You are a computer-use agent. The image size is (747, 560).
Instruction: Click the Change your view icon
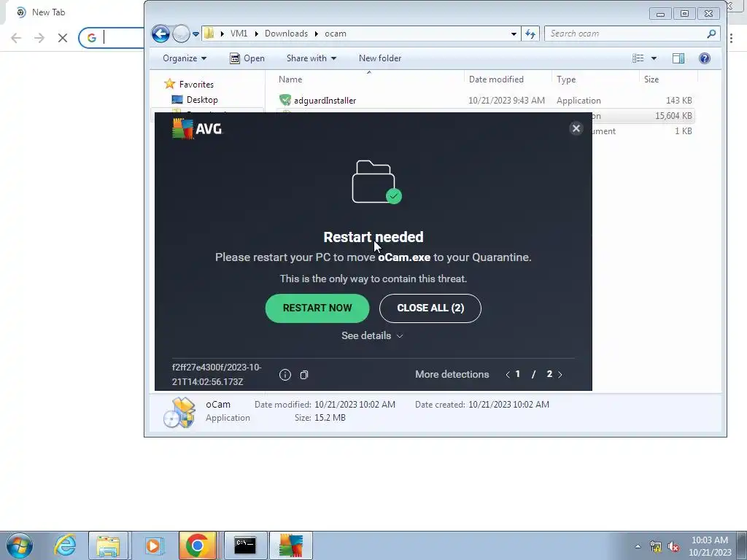tap(638, 58)
